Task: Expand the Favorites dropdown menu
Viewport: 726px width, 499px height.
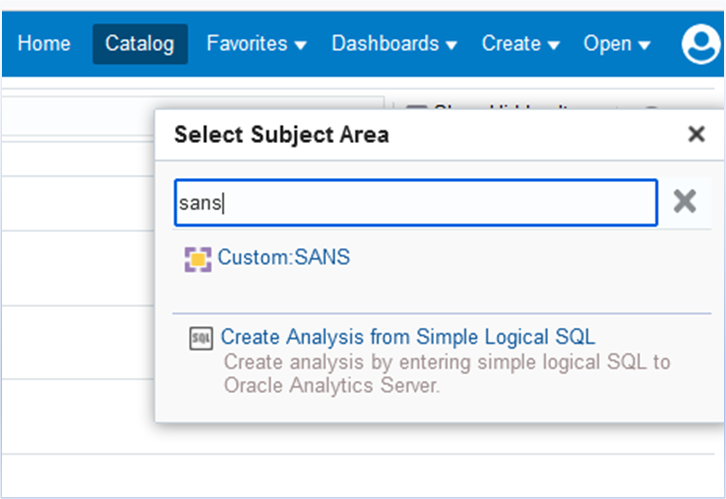Action: 256,44
